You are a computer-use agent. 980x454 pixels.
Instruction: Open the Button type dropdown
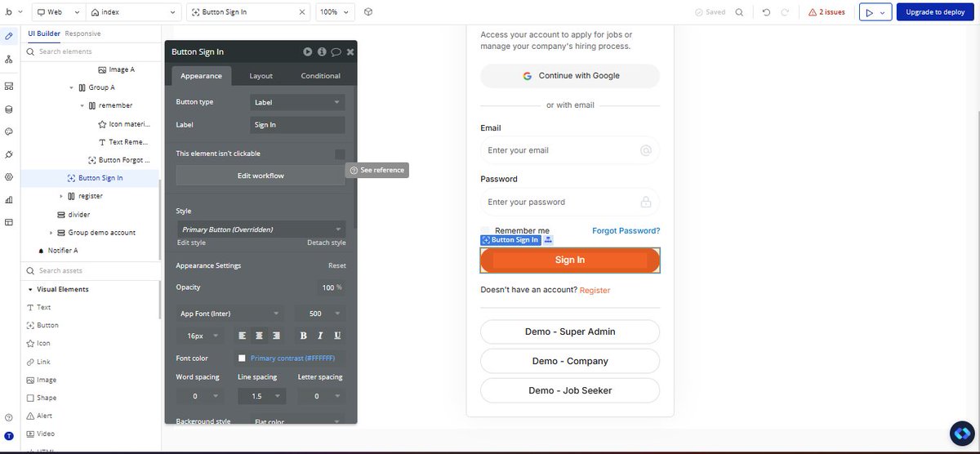297,102
